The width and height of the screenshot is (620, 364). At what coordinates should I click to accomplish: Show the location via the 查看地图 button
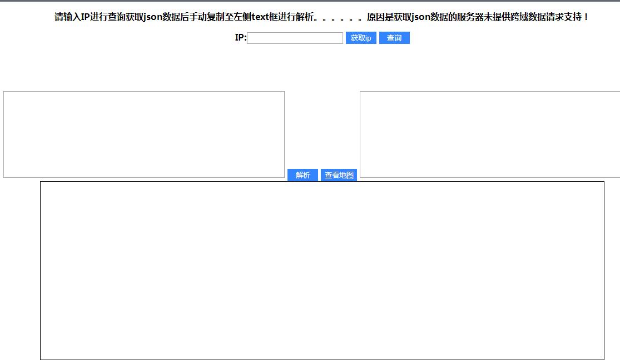click(339, 175)
